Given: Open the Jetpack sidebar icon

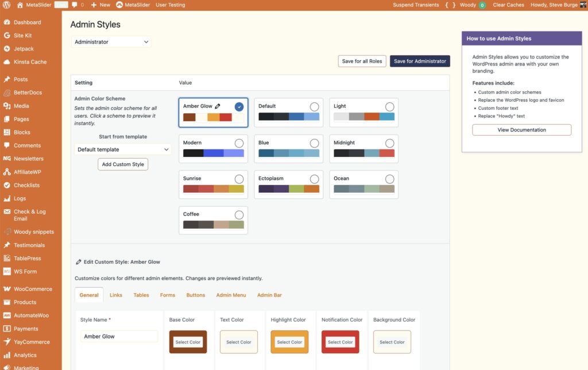Looking at the screenshot, I should pyautogui.click(x=7, y=49).
